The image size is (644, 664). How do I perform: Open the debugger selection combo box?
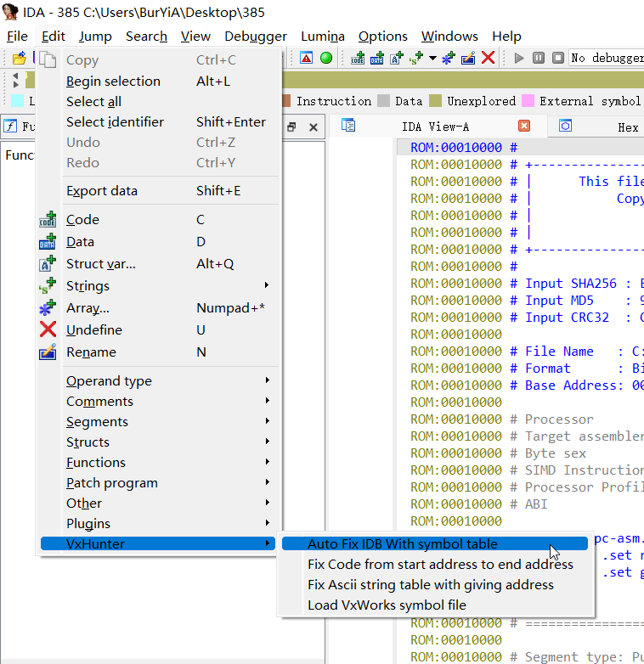coord(605,58)
